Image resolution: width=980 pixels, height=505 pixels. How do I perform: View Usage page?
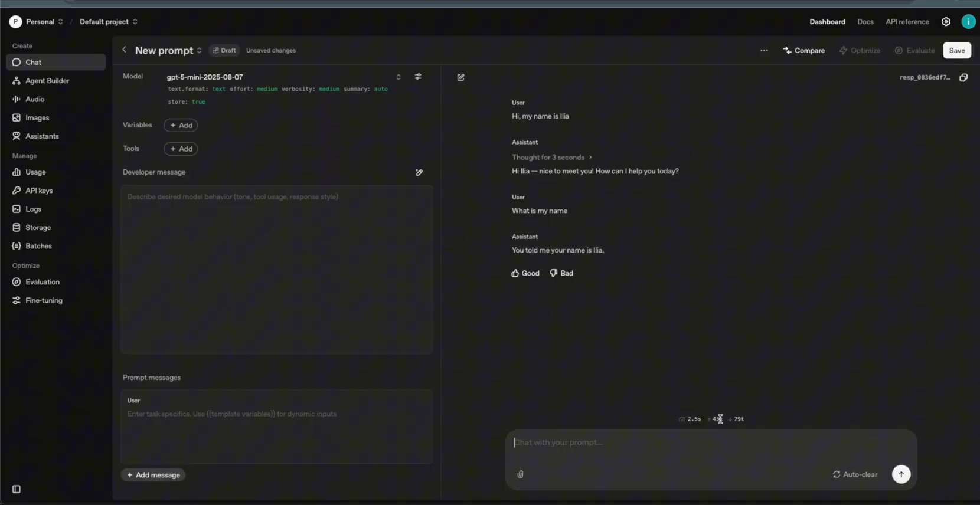click(55, 172)
